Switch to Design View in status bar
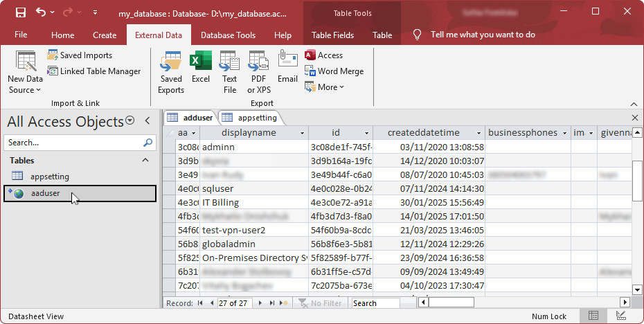 tap(621, 316)
